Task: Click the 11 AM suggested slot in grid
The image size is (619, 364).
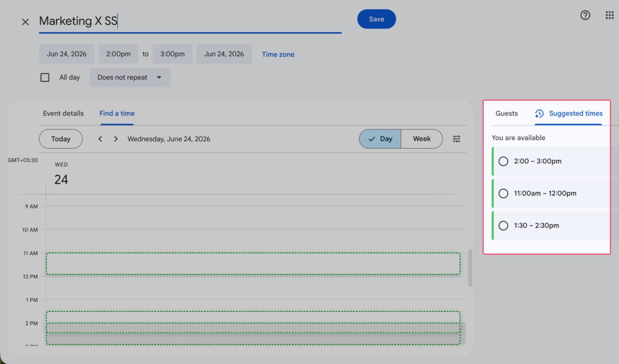Action: click(x=253, y=264)
